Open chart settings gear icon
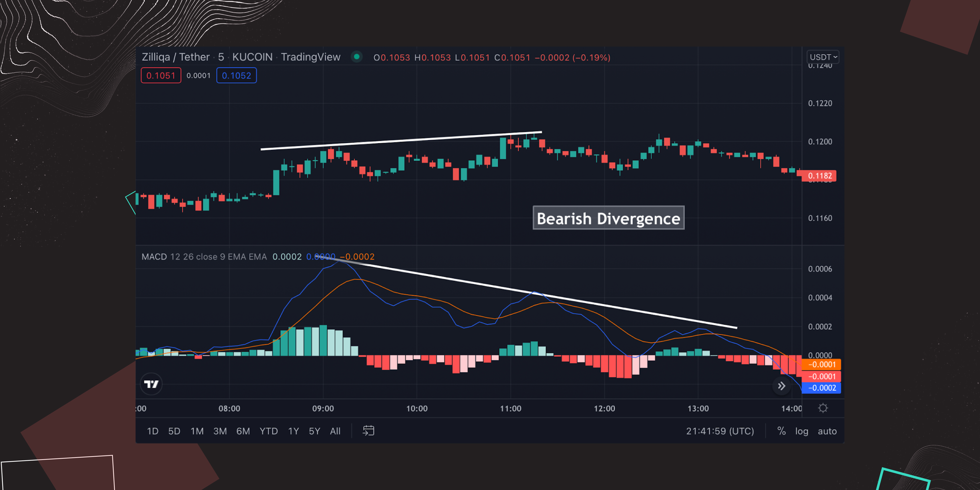This screenshot has height=490, width=980. (x=823, y=408)
